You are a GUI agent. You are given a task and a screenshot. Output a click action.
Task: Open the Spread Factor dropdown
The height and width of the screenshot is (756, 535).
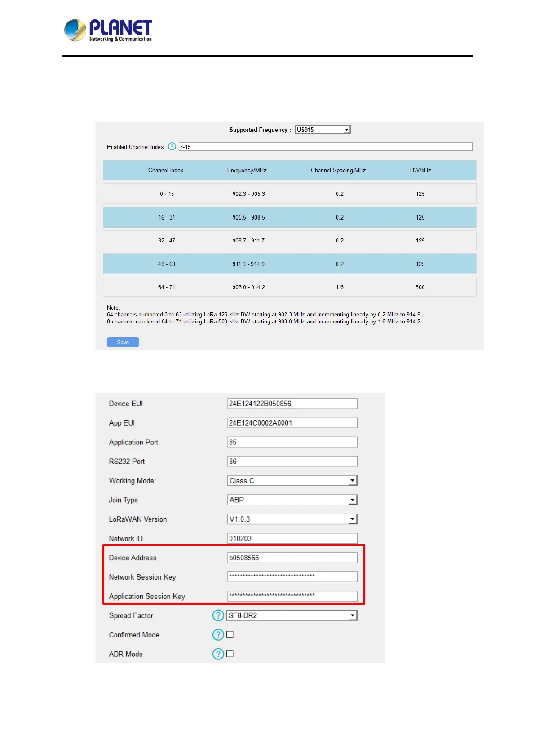coord(292,615)
